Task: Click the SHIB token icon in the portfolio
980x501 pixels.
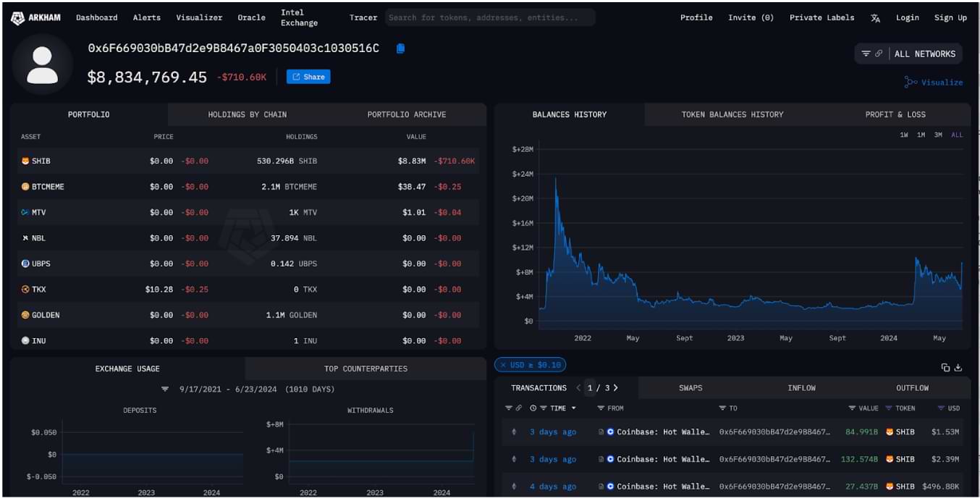Action: coord(25,161)
